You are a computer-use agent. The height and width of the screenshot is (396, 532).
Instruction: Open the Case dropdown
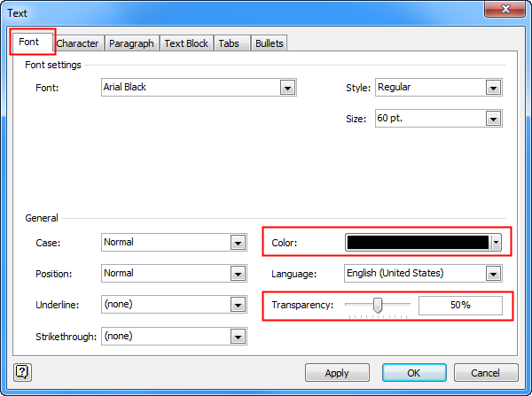[237, 243]
